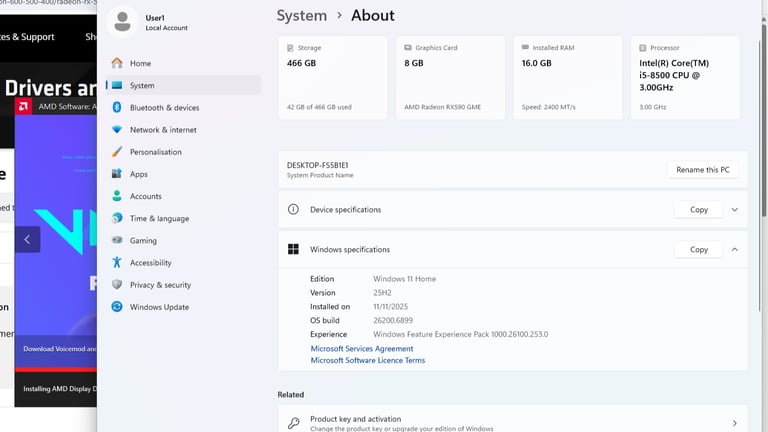Viewport: 768px width, 432px height.
Task: Click AMD Radeon RX590 GME text
Action: [x=442, y=107]
